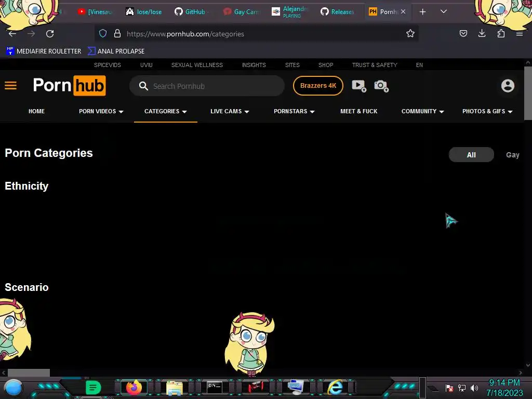The width and height of the screenshot is (532, 399).
Task: Open the user account avatar menu
Action: point(508,86)
